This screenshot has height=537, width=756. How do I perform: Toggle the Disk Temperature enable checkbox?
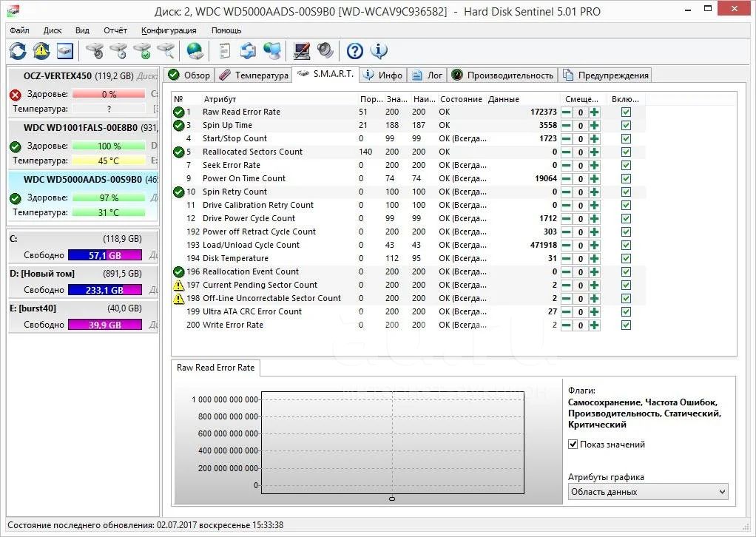pyautogui.click(x=626, y=258)
